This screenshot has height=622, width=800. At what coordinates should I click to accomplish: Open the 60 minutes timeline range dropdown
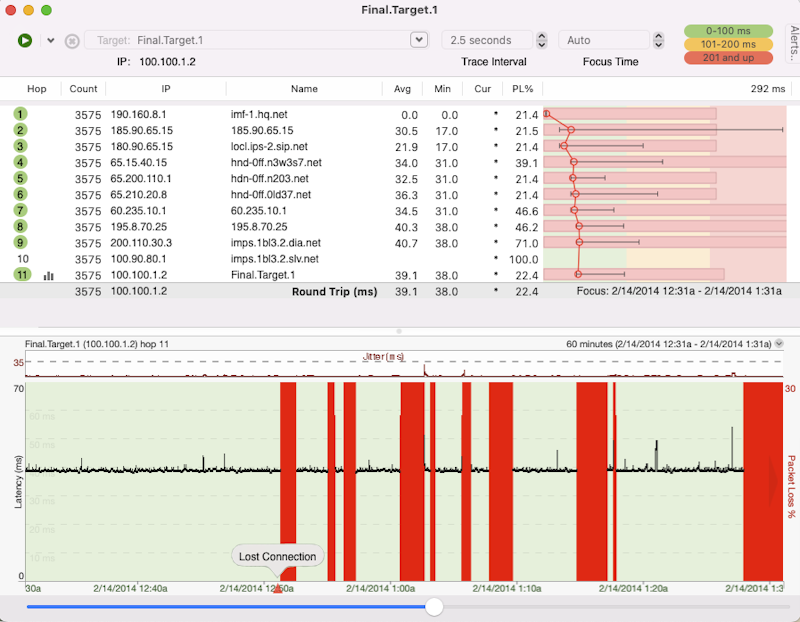click(780, 344)
